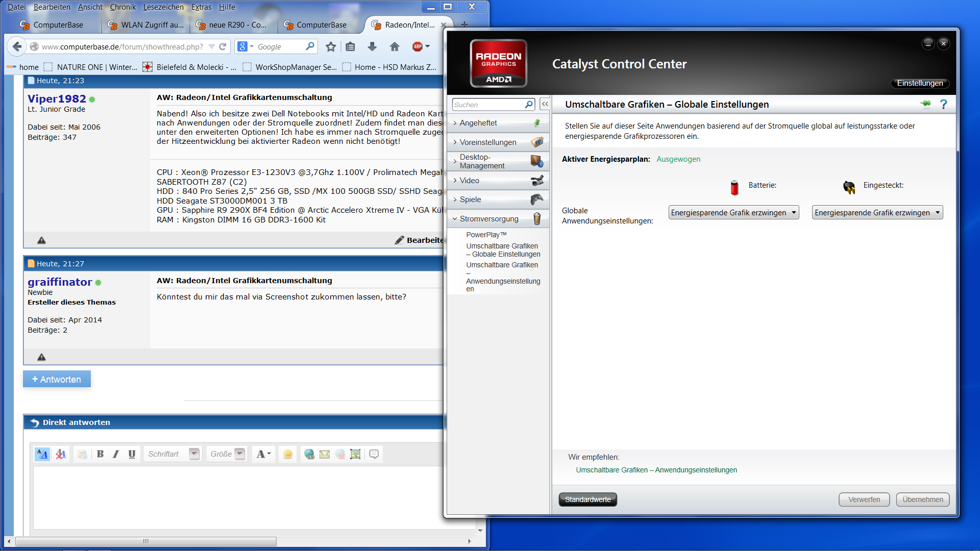Viewport: 980px width, 551px height.
Task: Click the Catalyst help question mark icon
Action: click(943, 105)
